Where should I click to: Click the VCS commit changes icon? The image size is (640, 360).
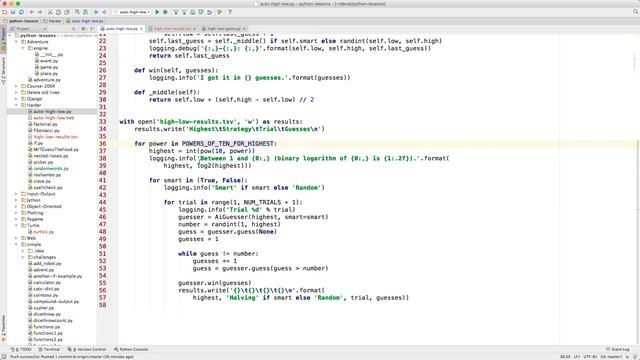tap(184, 12)
